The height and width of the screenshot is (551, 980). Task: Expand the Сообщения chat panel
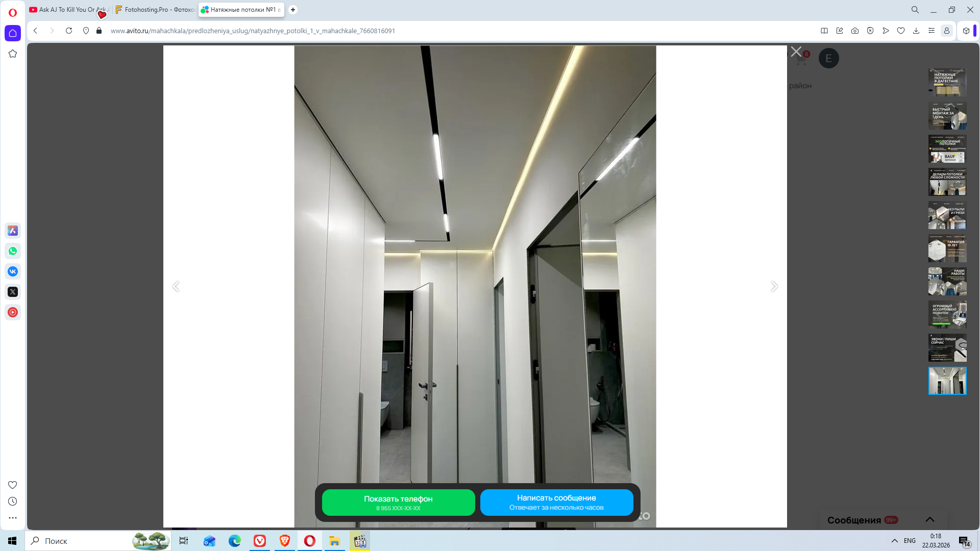click(930, 519)
